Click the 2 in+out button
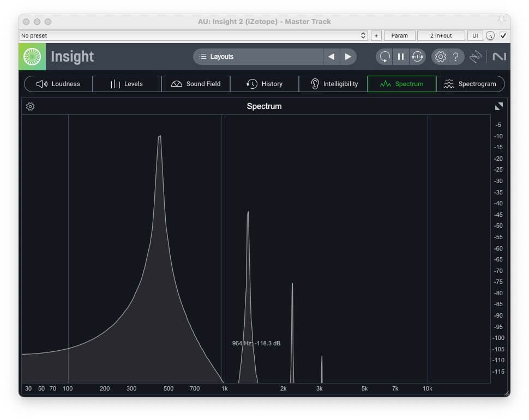The image size is (529, 420). click(x=441, y=36)
